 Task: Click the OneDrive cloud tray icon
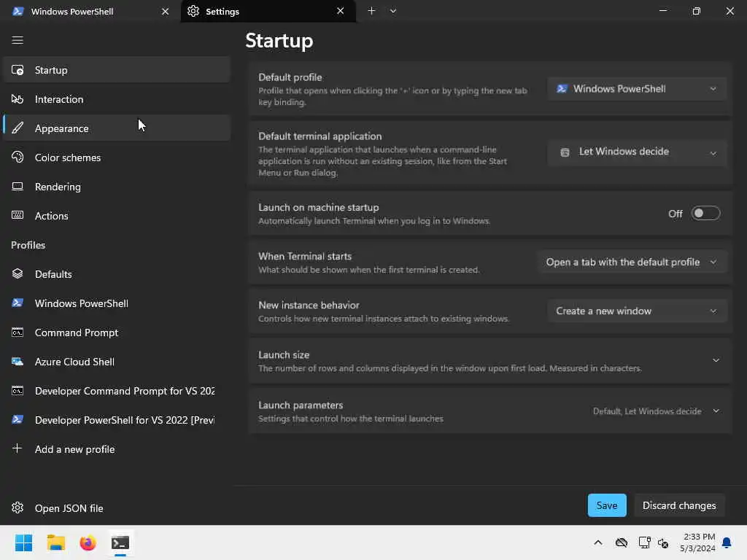[622, 542]
